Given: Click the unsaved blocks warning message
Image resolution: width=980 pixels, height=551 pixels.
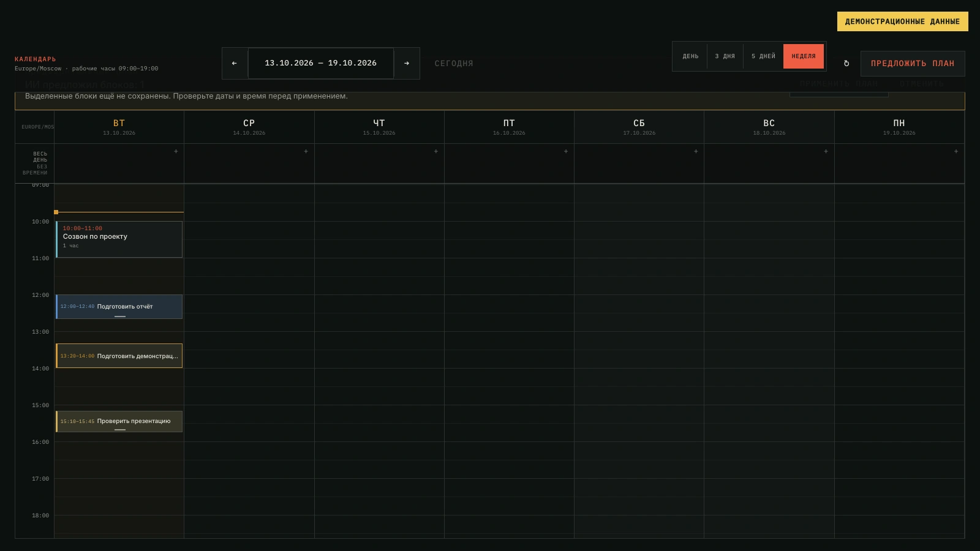Looking at the screenshot, I should [186, 96].
